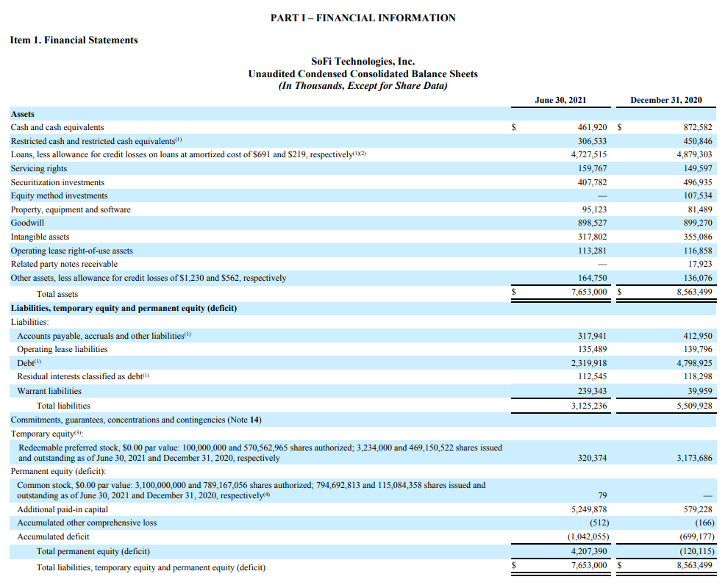Click the cash value 872,582
The height and width of the screenshot is (585, 728).
(697, 127)
